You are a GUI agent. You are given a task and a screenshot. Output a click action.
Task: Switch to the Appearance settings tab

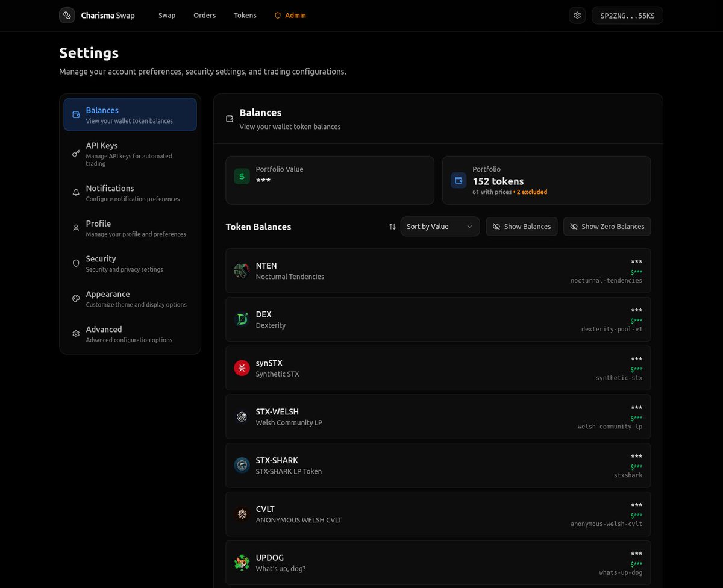(130, 299)
